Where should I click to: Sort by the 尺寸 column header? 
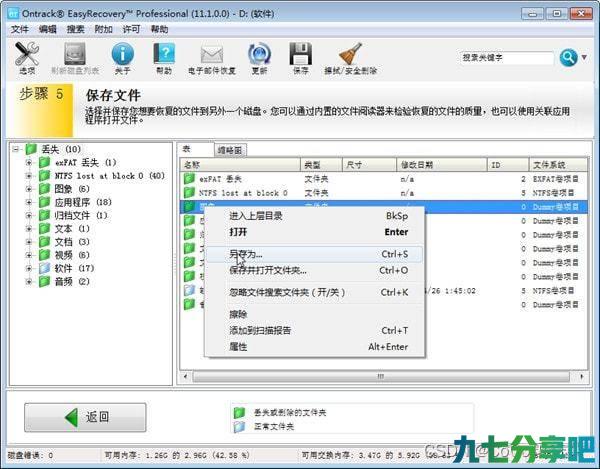click(x=369, y=165)
